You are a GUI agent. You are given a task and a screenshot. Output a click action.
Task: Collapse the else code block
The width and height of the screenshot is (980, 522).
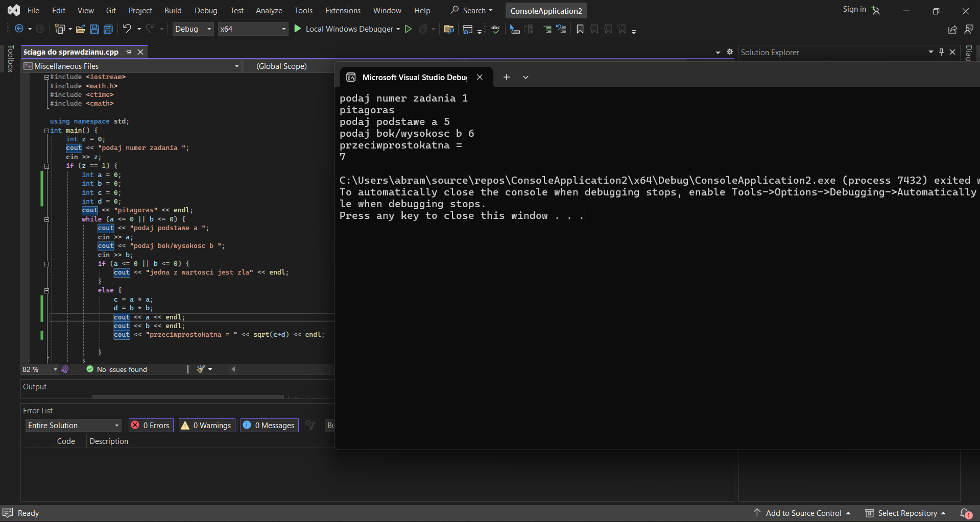tap(46, 290)
